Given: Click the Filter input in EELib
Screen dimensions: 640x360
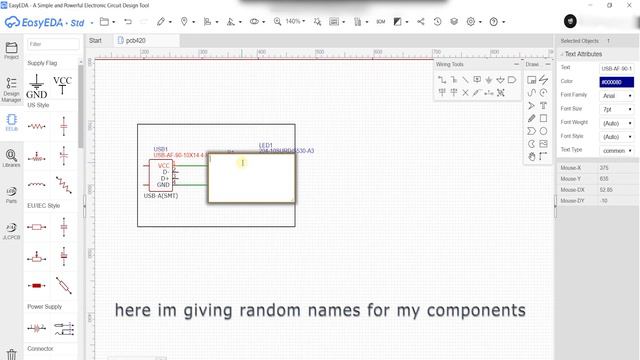Looking at the screenshot, I should [x=53, y=44].
